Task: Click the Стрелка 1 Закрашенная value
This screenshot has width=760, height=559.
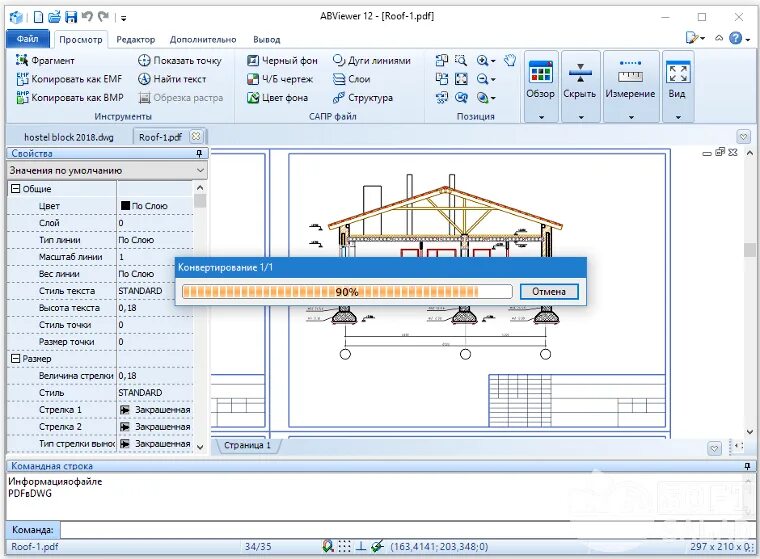Action: coord(155,410)
